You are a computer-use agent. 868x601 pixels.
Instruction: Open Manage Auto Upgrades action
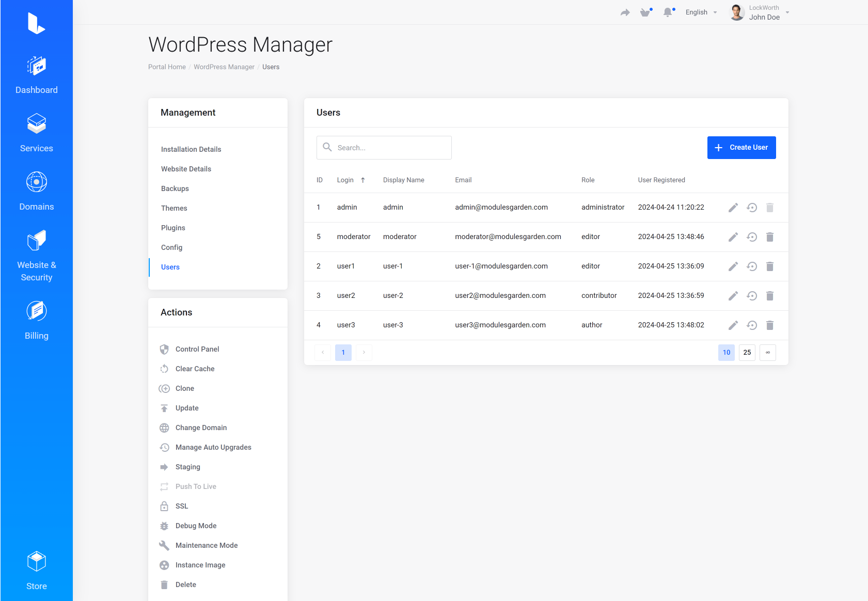click(206, 448)
